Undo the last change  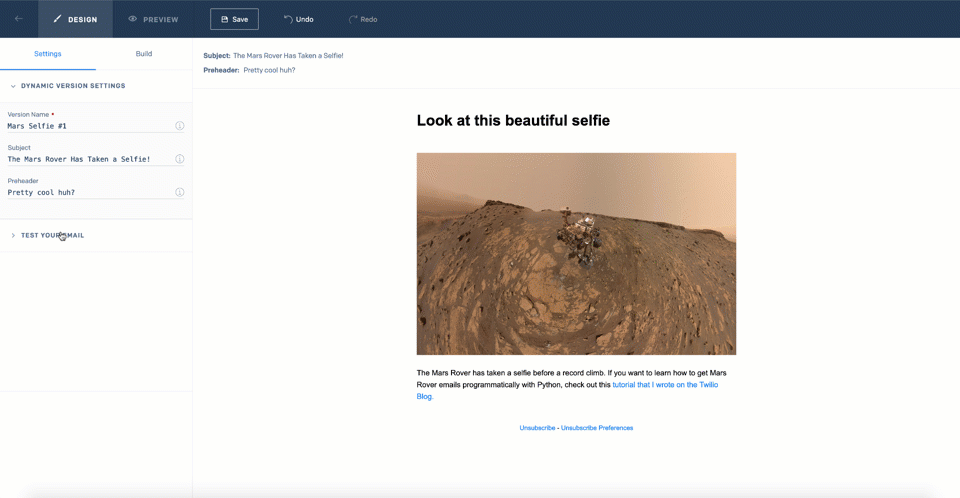tap(299, 19)
